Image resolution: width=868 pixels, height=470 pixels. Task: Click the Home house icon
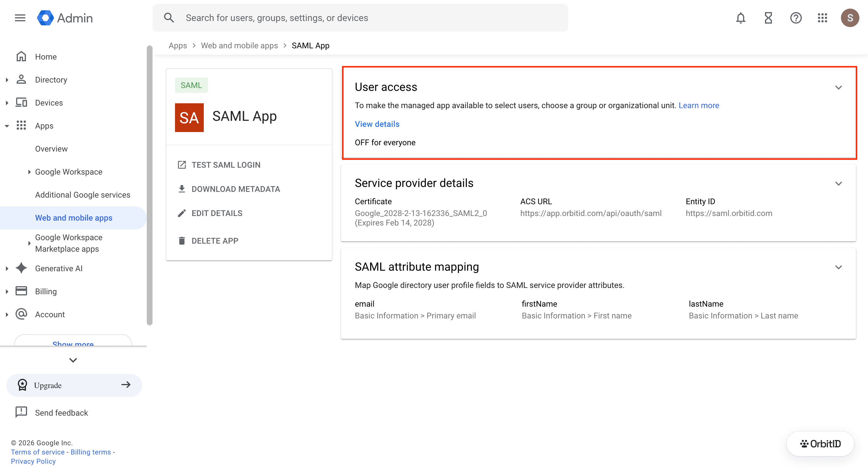[21, 56]
